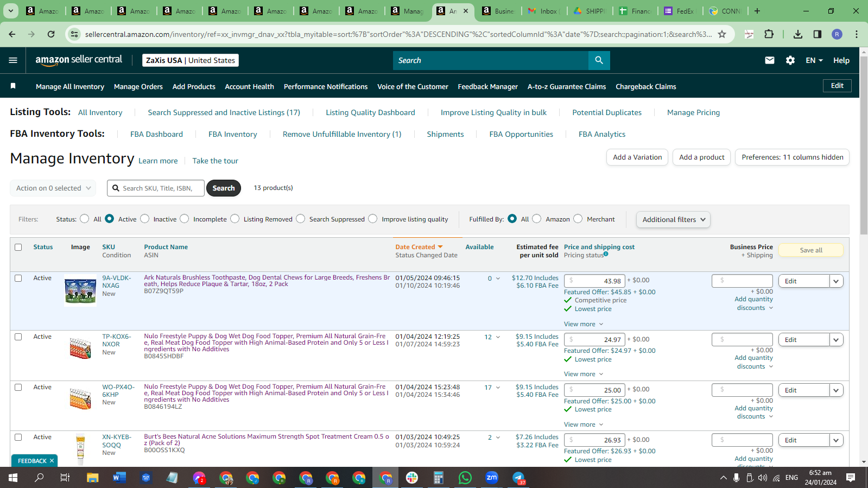Open Microsoft Word from taskbar
This screenshot has height=488, width=868.
tap(119, 478)
